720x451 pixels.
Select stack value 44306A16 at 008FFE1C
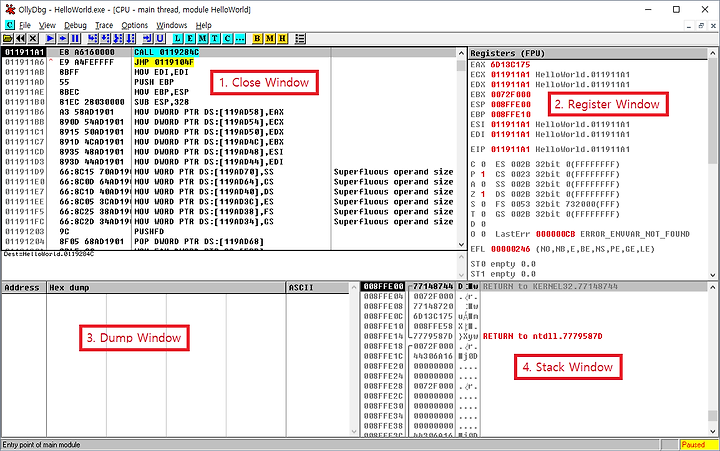click(433, 356)
